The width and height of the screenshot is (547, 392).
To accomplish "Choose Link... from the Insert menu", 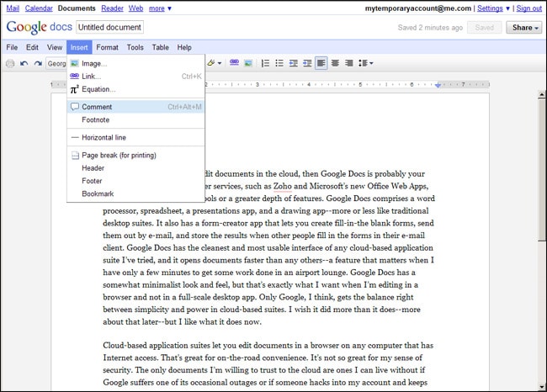I will [x=135, y=77].
